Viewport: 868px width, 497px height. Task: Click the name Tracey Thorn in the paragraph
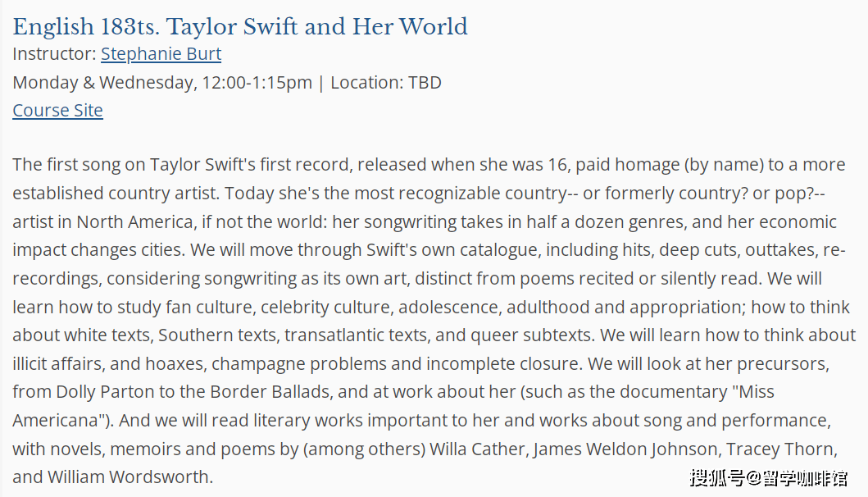780,449
